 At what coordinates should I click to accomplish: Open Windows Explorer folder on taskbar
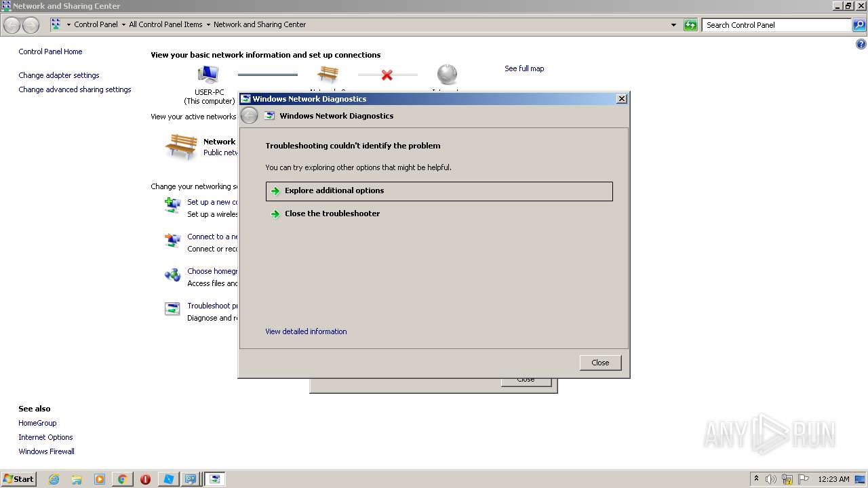pyautogui.click(x=77, y=479)
